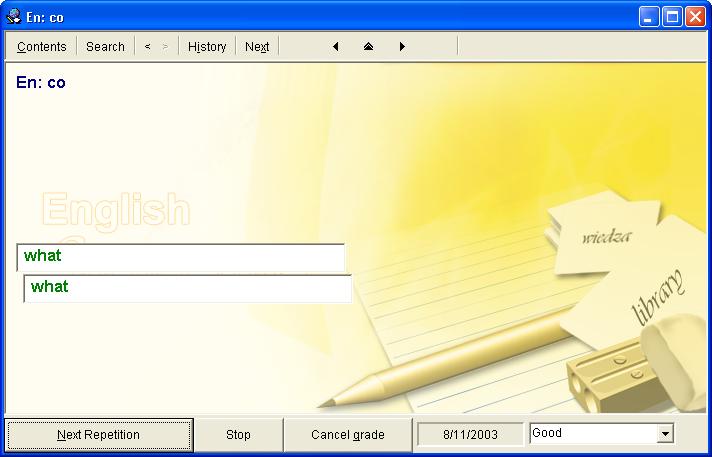Click the right triangle arrow in toolbar

click(402, 46)
